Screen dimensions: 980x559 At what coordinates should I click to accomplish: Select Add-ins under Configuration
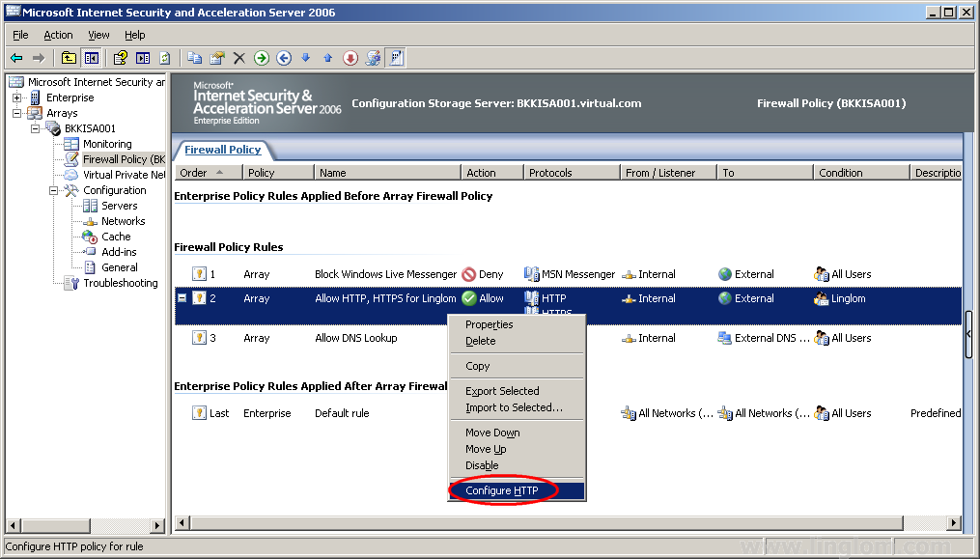point(119,252)
